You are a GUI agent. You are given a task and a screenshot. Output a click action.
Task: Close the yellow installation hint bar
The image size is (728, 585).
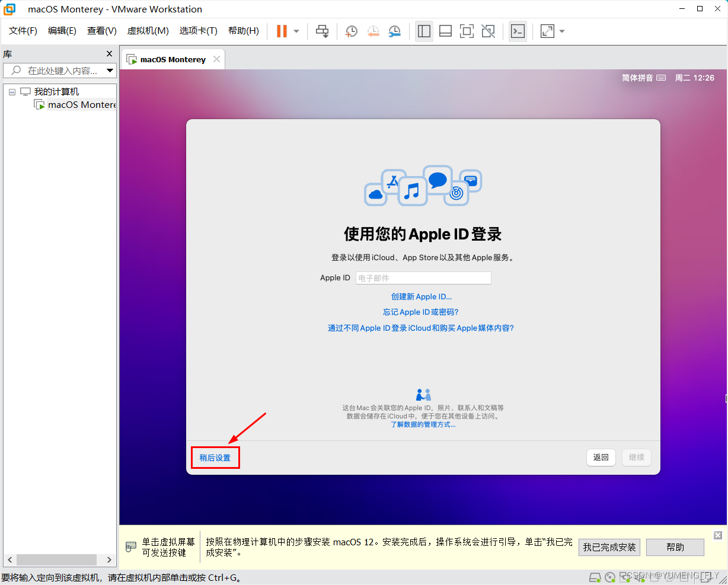click(x=718, y=535)
